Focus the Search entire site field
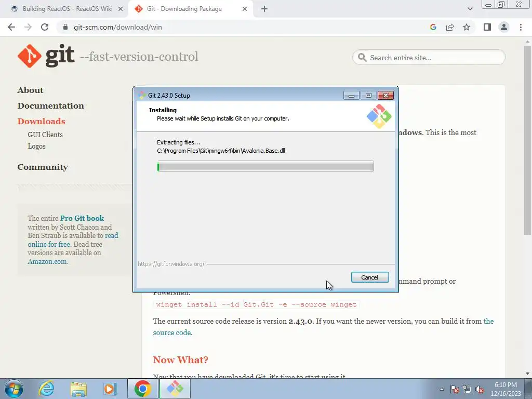Screen dimensions: 532x399 [x=429, y=57]
